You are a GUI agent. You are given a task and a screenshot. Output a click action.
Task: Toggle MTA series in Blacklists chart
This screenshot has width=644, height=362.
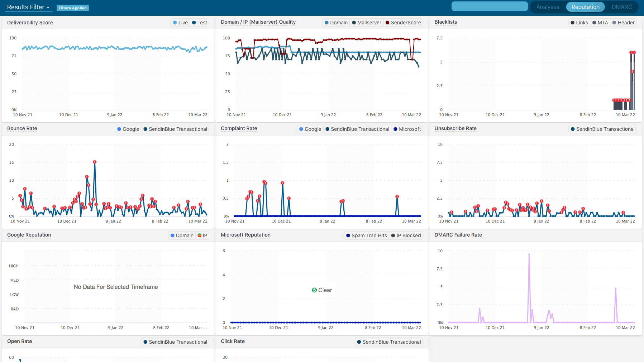click(x=600, y=23)
